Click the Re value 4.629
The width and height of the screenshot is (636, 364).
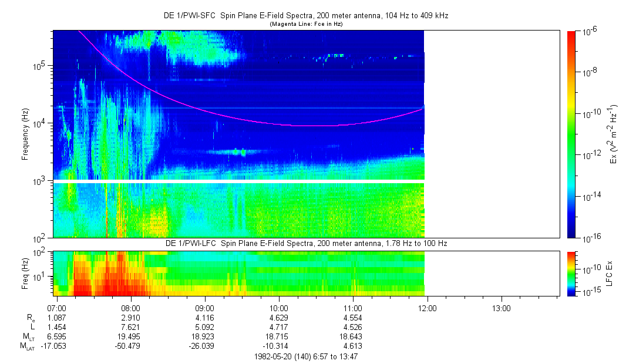point(279,317)
